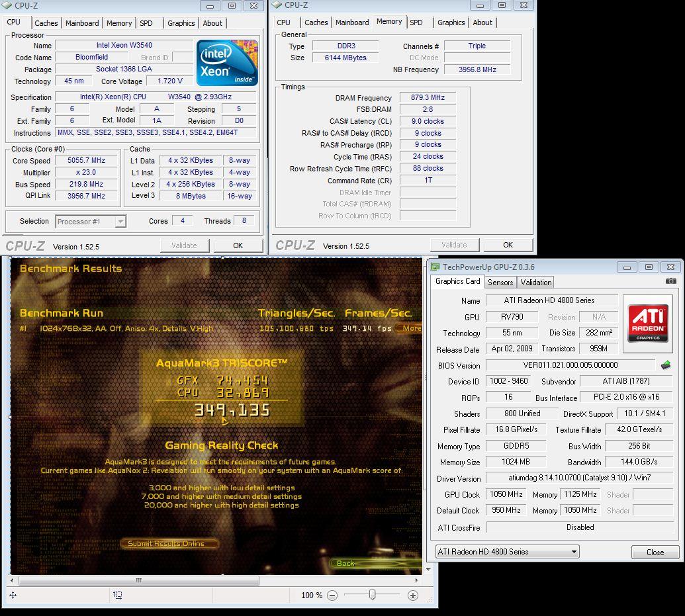Click the Multiplier x 23.0 field
Viewport: 685px width, 616px height.
point(87,172)
